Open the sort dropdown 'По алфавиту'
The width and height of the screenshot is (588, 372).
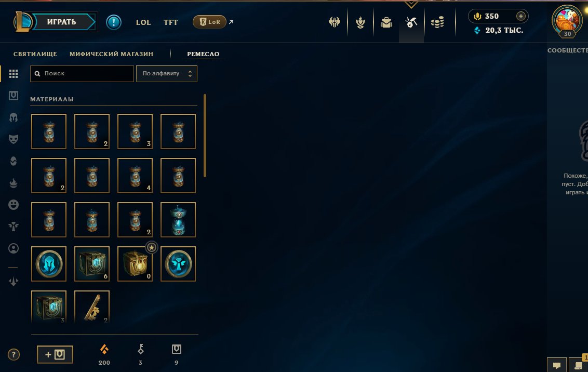pyautogui.click(x=167, y=73)
